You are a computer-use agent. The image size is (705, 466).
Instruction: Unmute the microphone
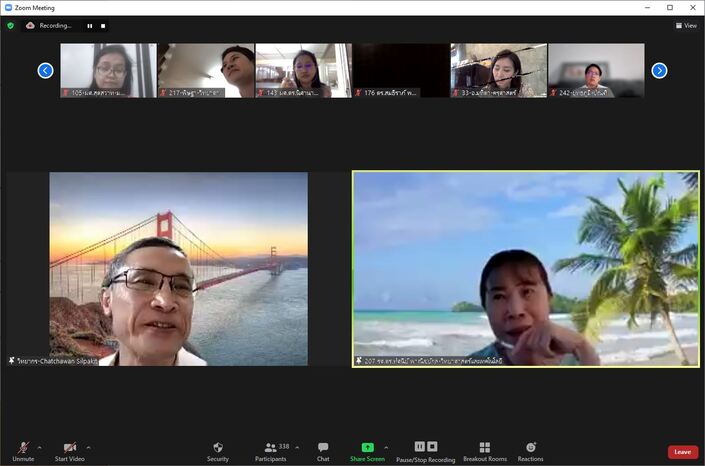coord(23,449)
